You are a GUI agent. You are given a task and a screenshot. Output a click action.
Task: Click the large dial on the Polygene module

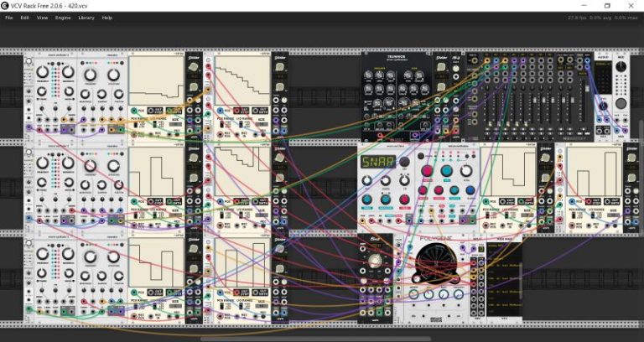[x=435, y=262]
